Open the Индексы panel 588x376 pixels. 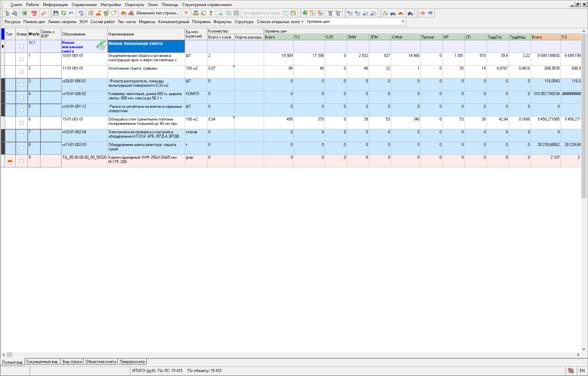147,22
